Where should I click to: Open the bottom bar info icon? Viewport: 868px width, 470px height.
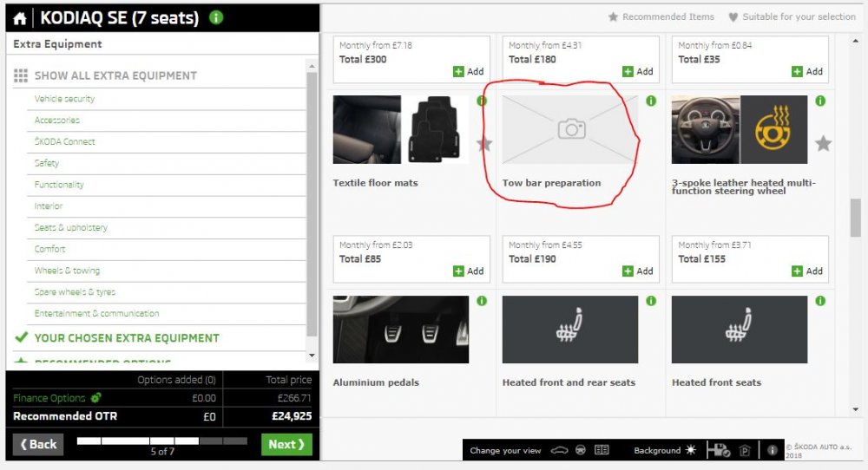pyautogui.click(x=772, y=450)
